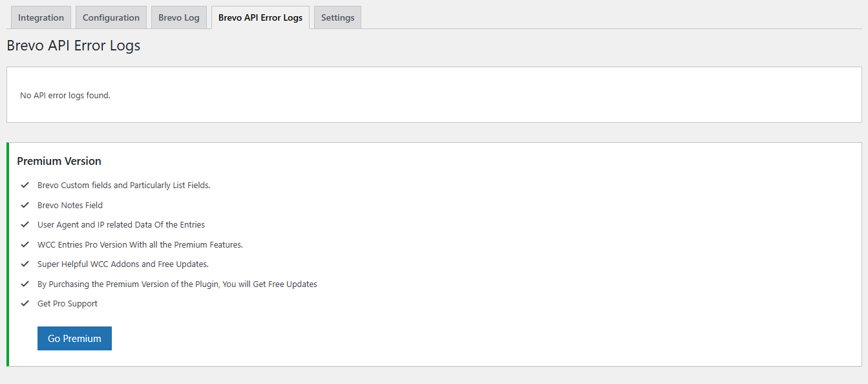Click checkmark icon next to Brevo Notes Field
The height and width of the screenshot is (384, 868).
[x=25, y=205]
